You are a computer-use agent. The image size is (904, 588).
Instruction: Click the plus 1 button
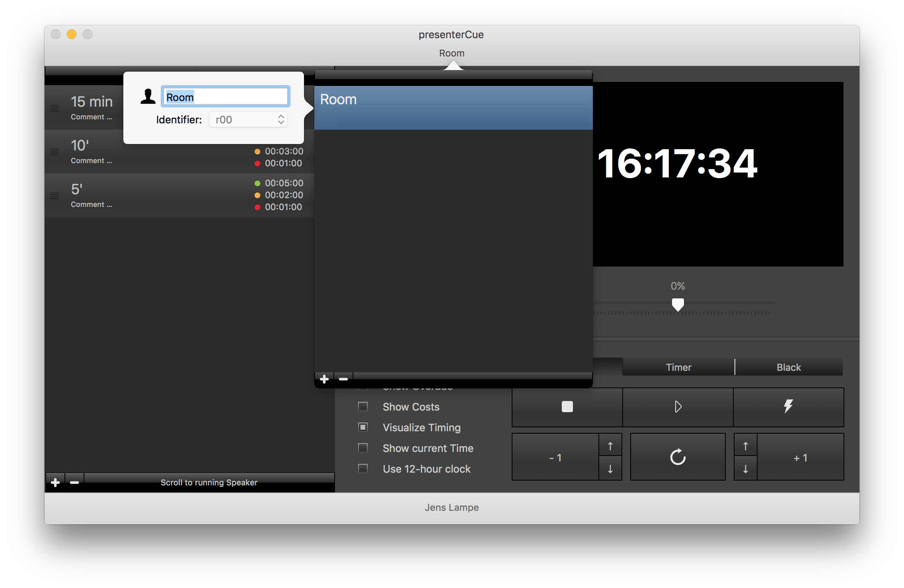[x=801, y=458]
